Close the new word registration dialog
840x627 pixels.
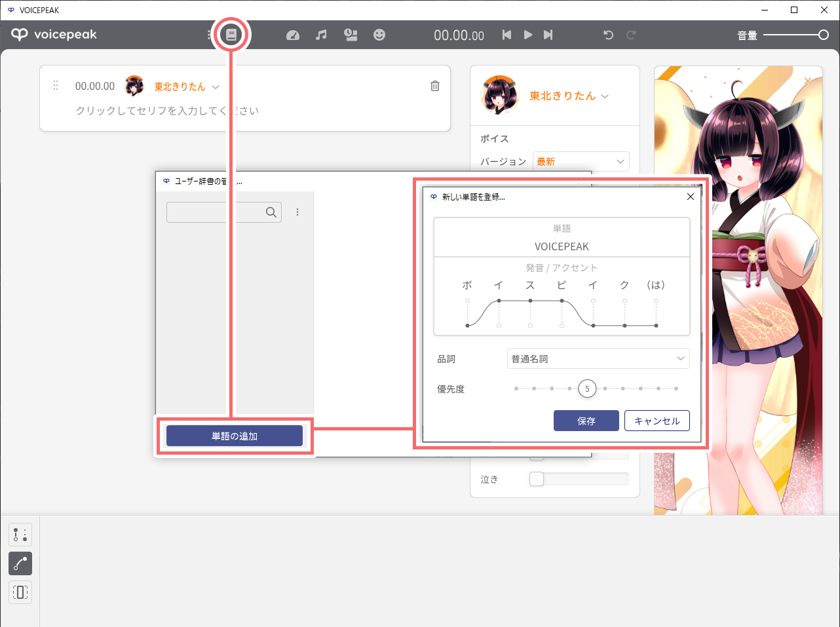pos(690,197)
